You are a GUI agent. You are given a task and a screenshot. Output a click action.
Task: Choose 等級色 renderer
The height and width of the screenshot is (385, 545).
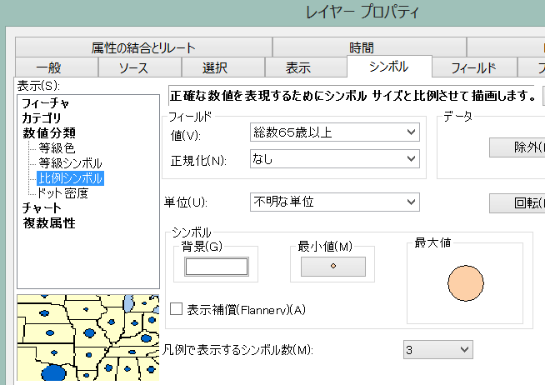click(57, 148)
